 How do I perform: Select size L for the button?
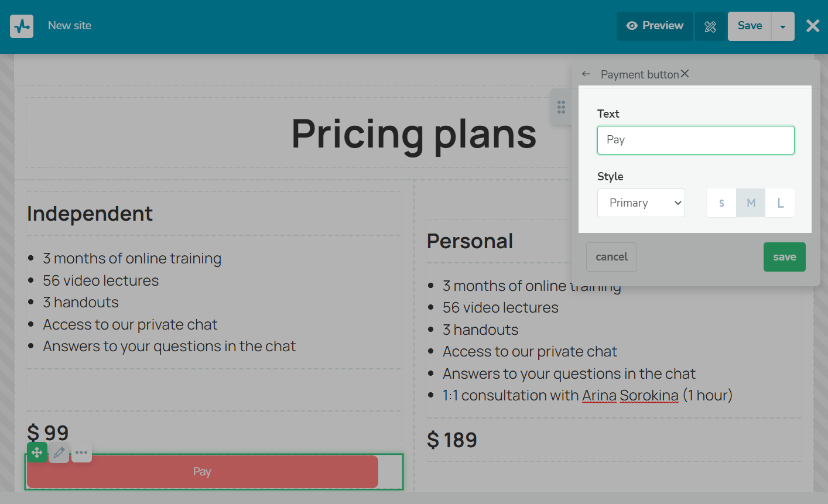[780, 203]
